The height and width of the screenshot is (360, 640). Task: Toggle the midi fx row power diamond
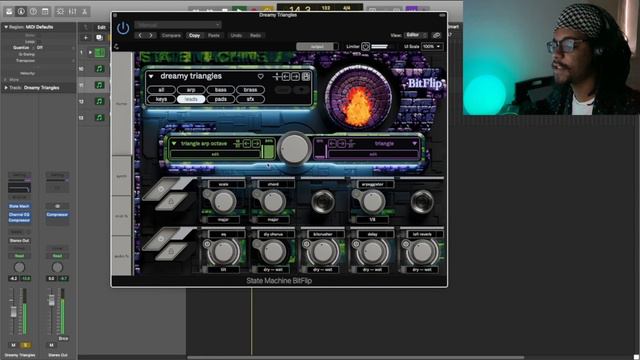[161, 189]
